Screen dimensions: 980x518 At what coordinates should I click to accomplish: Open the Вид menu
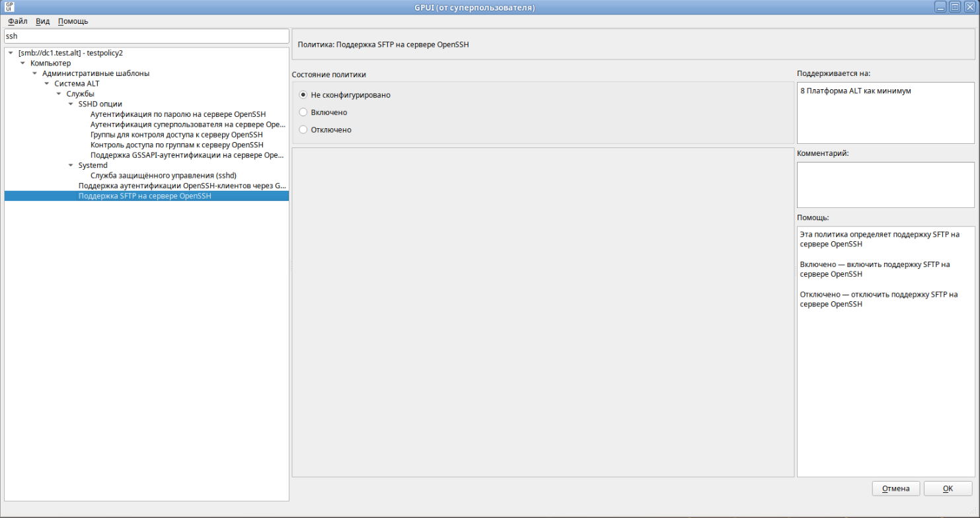pos(43,21)
